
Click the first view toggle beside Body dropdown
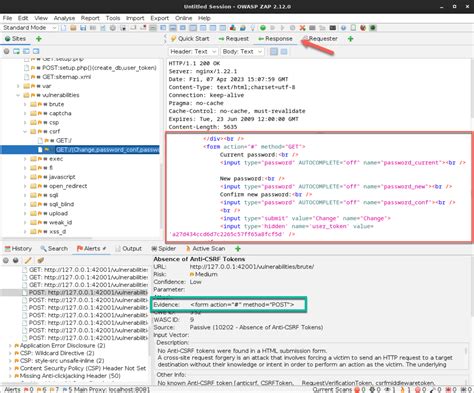click(x=274, y=52)
